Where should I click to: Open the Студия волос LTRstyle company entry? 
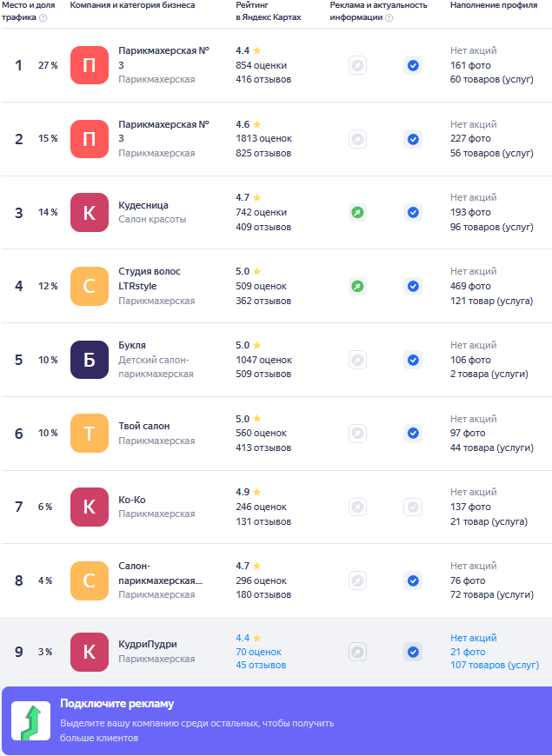149,278
